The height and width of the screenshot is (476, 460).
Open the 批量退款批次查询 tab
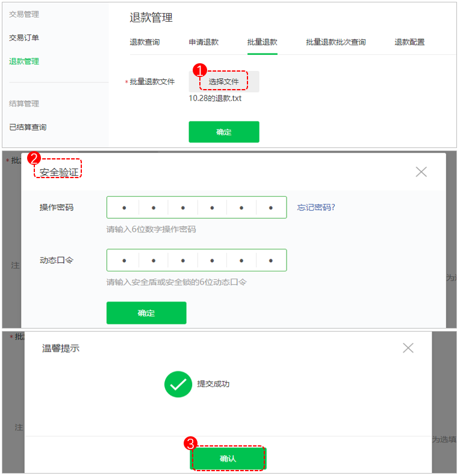pos(336,42)
